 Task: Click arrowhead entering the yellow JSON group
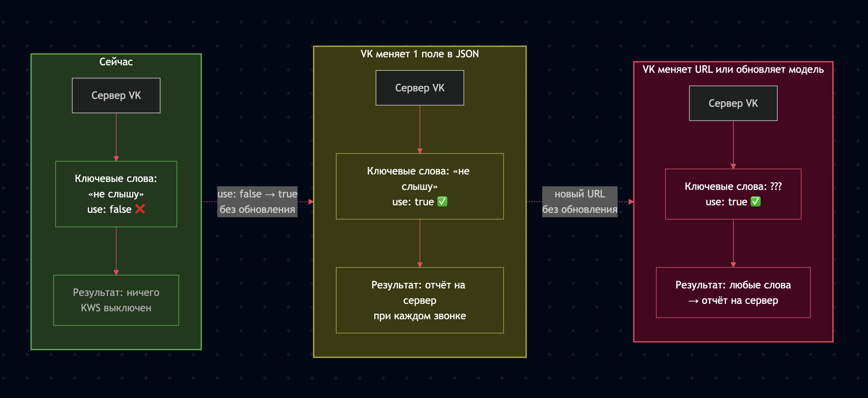pos(311,202)
